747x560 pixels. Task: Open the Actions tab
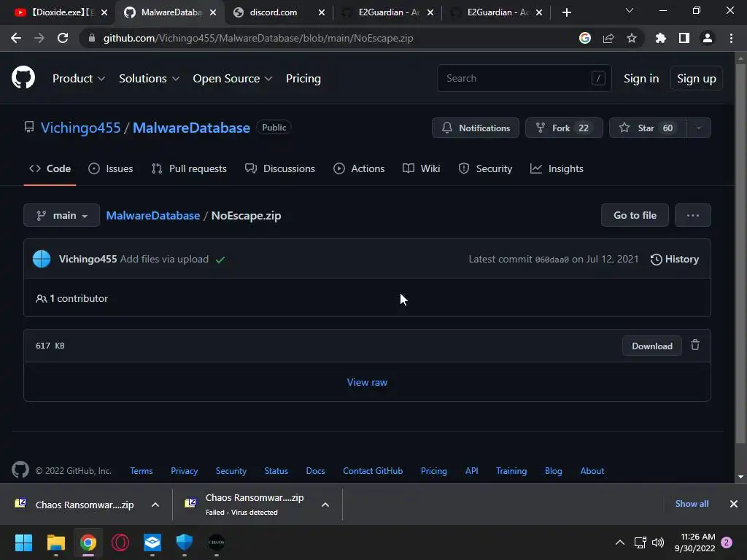(x=359, y=168)
